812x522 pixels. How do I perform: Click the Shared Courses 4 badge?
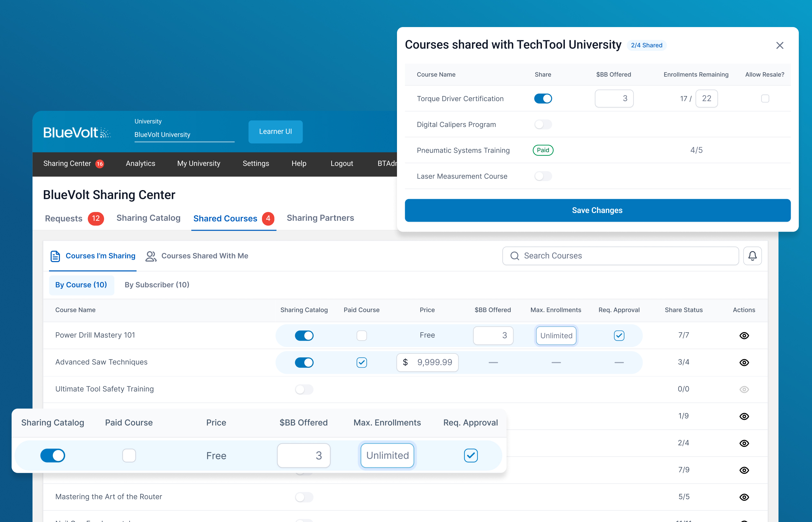pos(268,218)
